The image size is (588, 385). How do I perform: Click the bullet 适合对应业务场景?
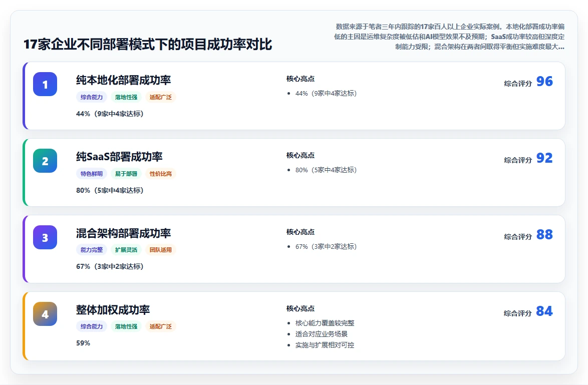click(322, 334)
